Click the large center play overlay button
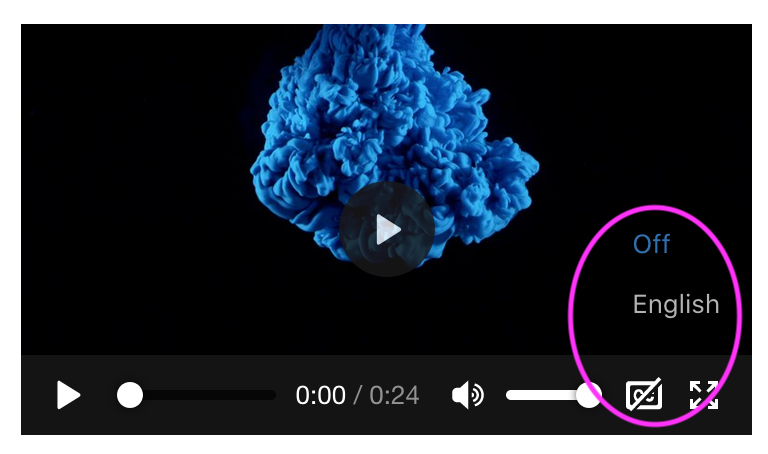 pos(386,229)
